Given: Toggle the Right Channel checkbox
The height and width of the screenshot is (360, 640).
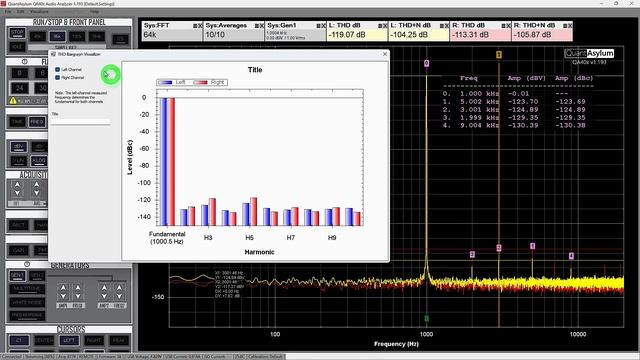Looking at the screenshot, I should point(58,78).
